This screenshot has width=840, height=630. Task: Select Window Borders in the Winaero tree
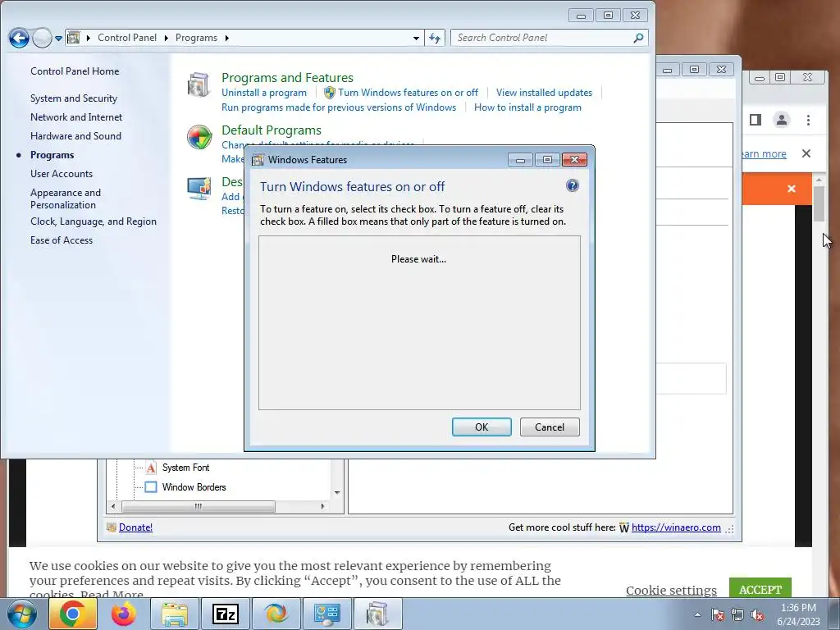click(x=194, y=487)
